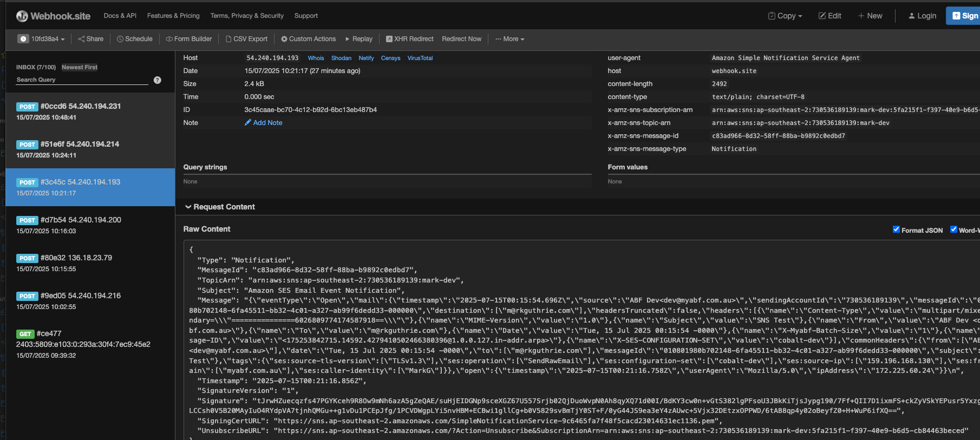The width and height of the screenshot is (980, 440).
Task: Toggle Newest First sorting
Action: pos(80,67)
